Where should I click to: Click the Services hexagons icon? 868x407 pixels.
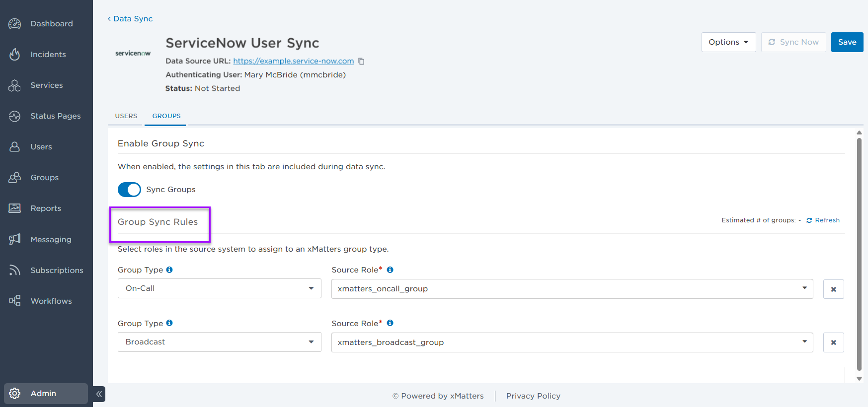pyautogui.click(x=15, y=85)
